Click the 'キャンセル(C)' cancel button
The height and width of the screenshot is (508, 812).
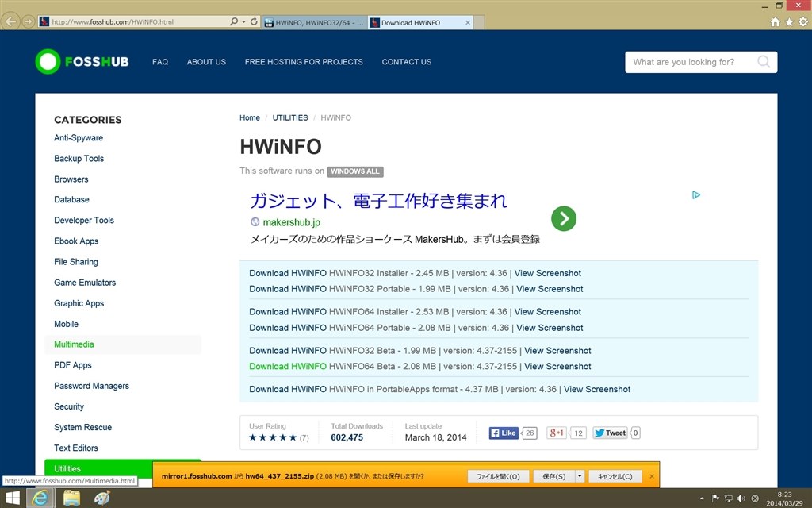615,476
